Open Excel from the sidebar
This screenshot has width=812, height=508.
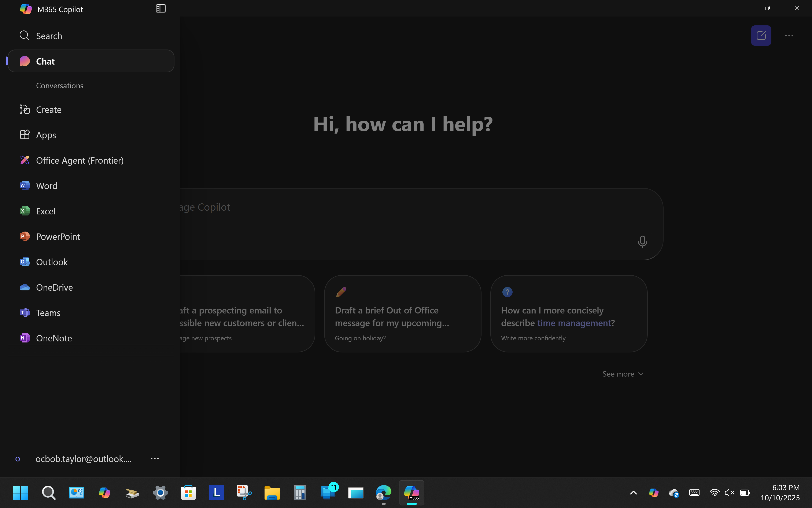click(x=91, y=211)
